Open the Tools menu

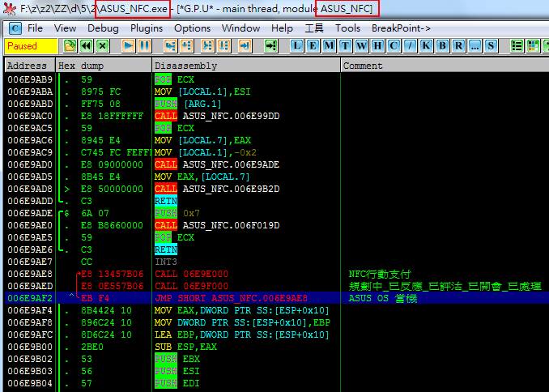[x=347, y=28]
